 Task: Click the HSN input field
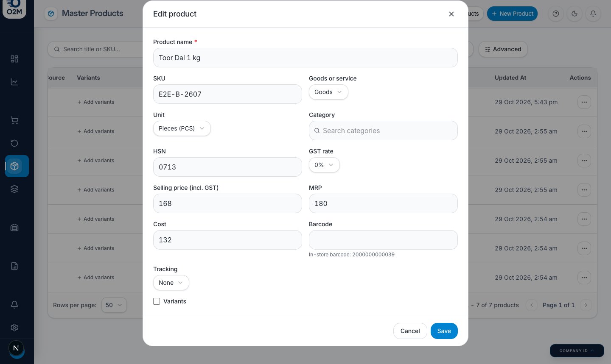pos(227,167)
